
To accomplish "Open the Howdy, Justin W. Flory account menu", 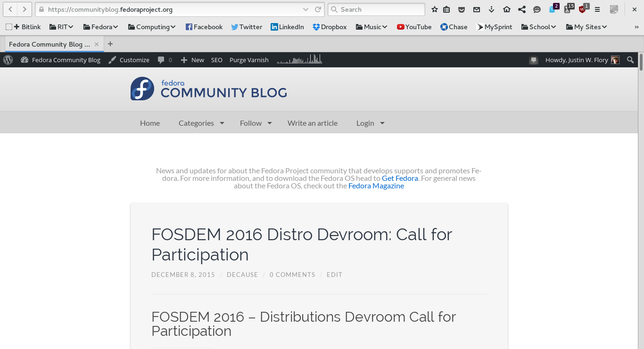I will (x=582, y=60).
